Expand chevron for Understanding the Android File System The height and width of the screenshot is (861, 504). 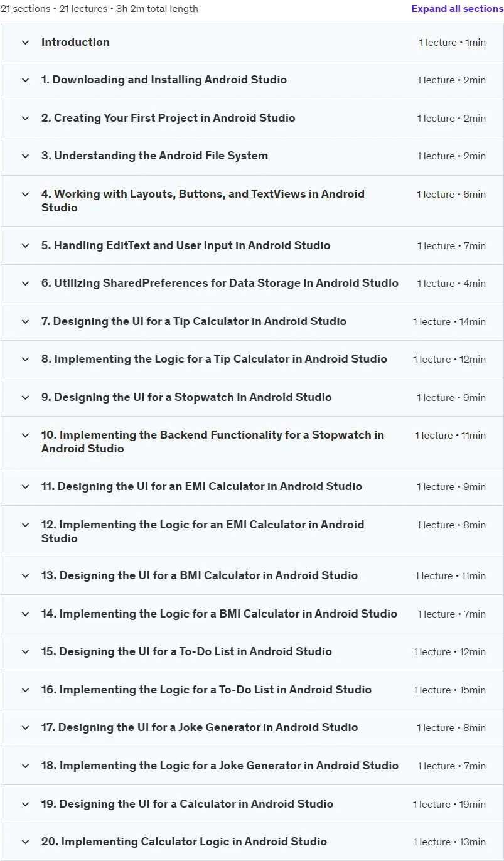coord(25,156)
